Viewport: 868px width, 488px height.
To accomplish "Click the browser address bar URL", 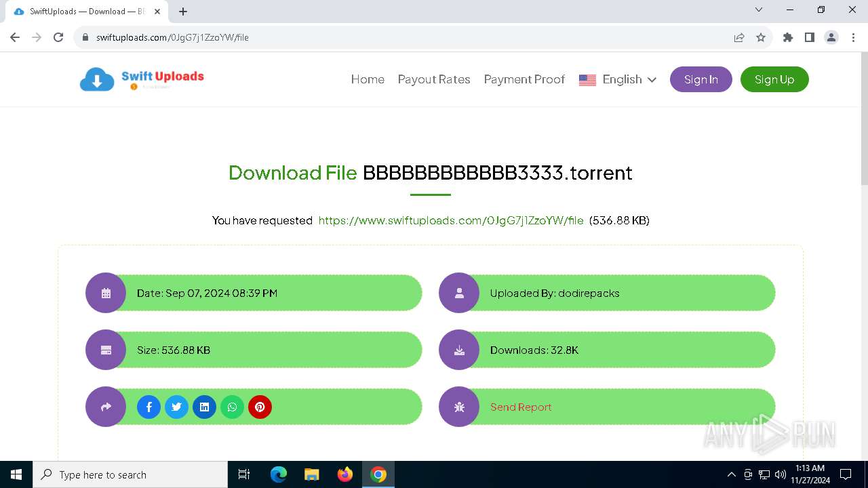I will [172, 37].
